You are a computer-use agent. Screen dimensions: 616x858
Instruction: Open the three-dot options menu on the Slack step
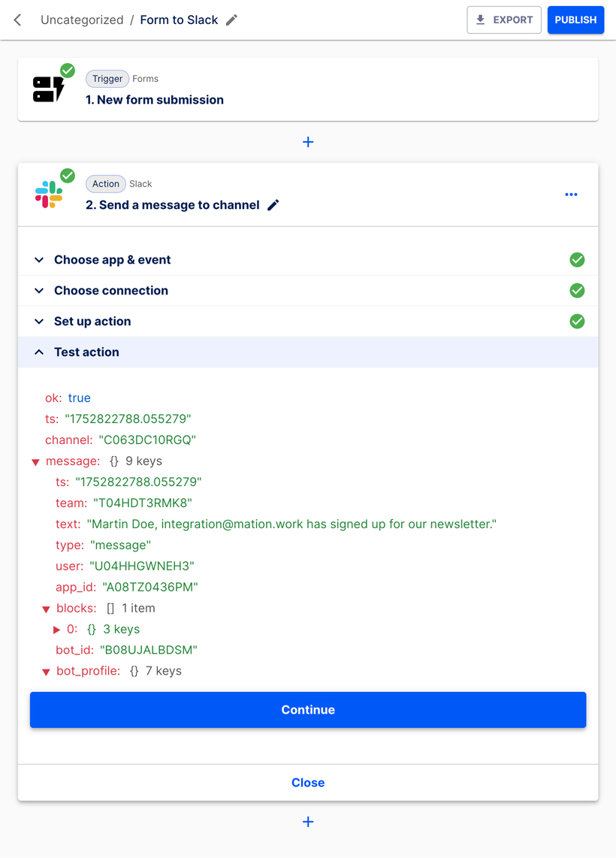point(571,194)
